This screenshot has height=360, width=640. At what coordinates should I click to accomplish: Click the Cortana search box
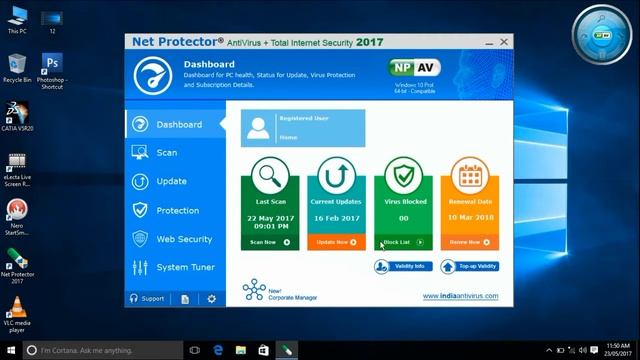tap(103, 350)
